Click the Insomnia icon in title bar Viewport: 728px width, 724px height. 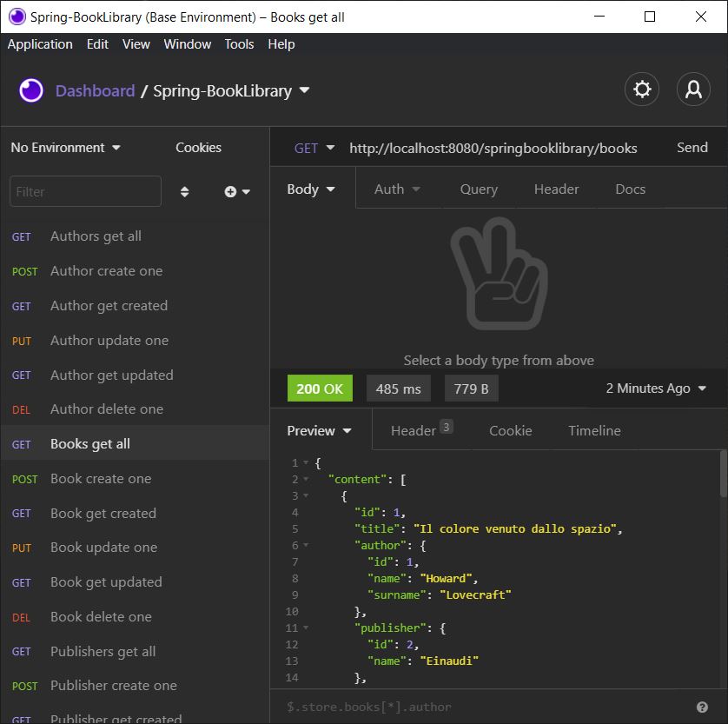point(17,17)
